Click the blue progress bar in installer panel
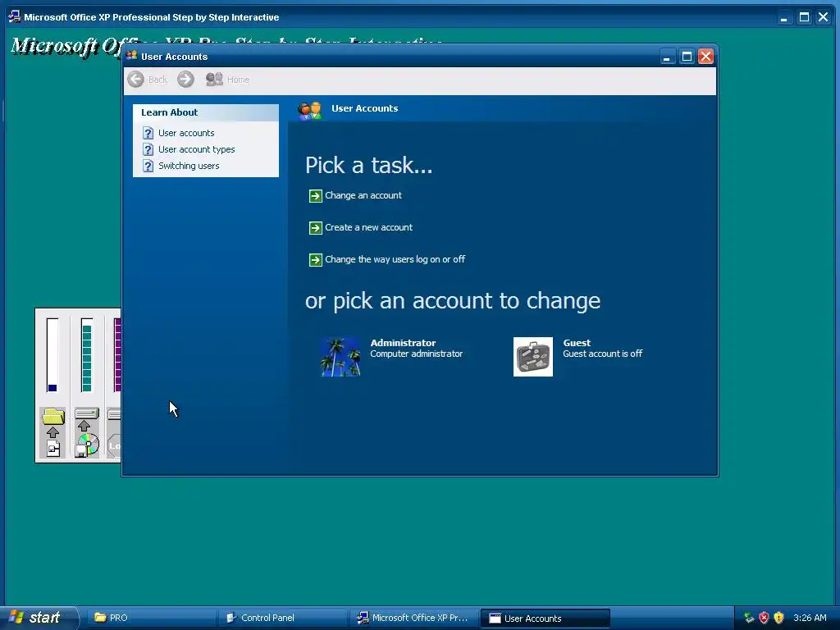The image size is (840, 630). pos(52,355)
